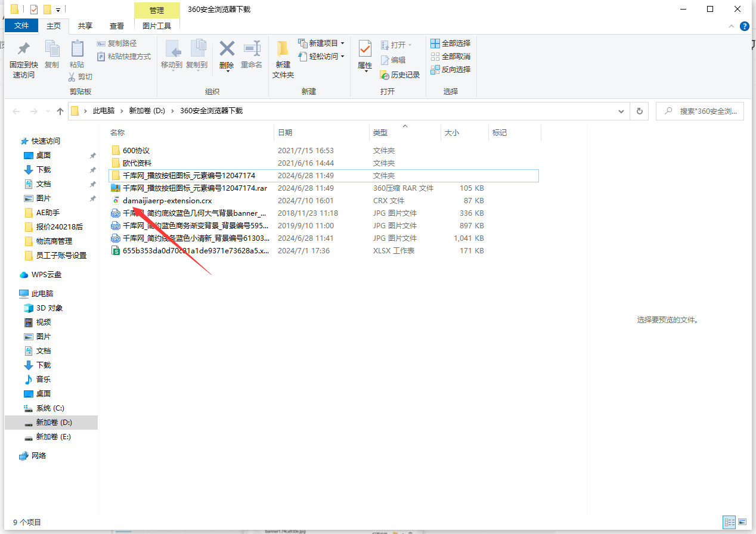The width and height of the screenshot is (756, 534).
Task: Open WPS云盘 in navigation pane
Action: (x=47, y=275)
